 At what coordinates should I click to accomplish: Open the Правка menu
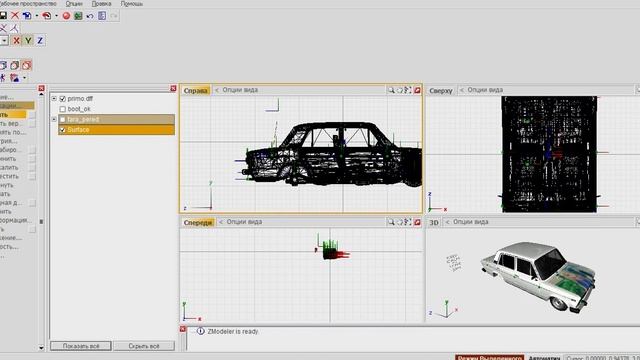101,4
